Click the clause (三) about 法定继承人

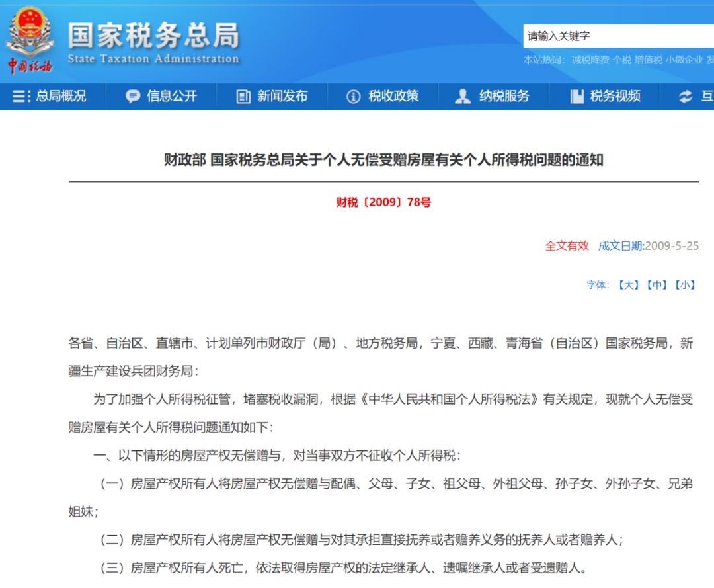click(344, 568)
